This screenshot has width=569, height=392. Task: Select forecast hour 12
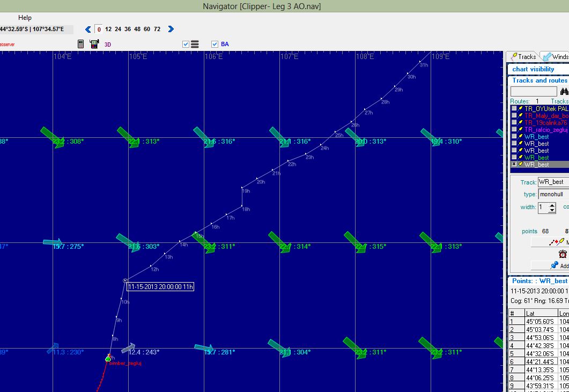click(x=108, y=29)
